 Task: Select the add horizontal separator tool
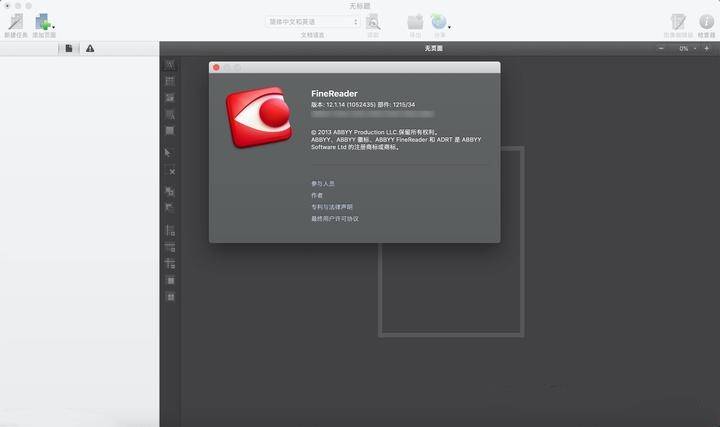click(x=170, y=247)
